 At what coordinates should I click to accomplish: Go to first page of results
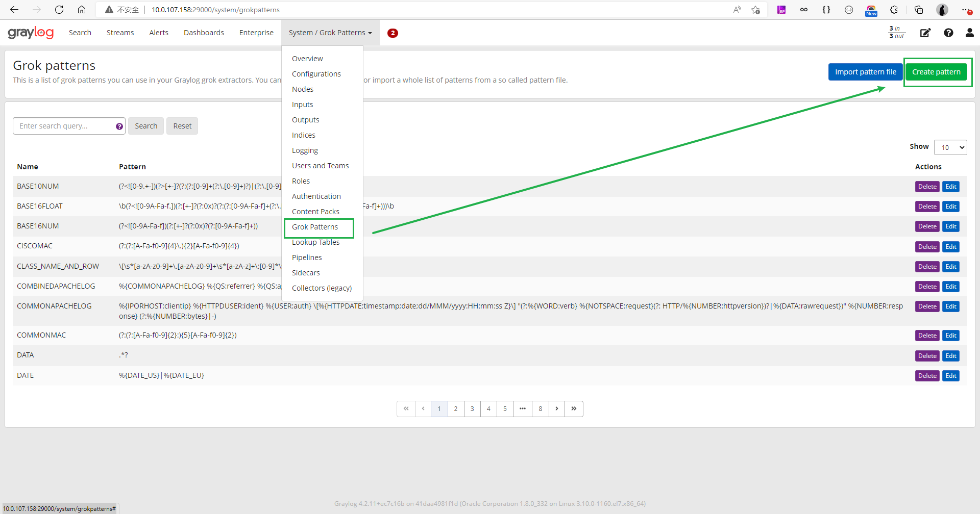point(406,409)
